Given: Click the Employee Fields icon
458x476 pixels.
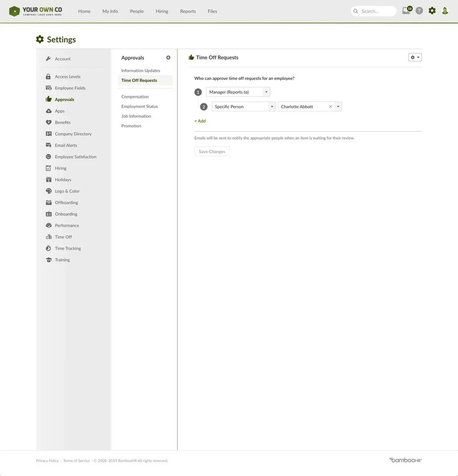Looking at the screenshot, I should pos(49,88).
